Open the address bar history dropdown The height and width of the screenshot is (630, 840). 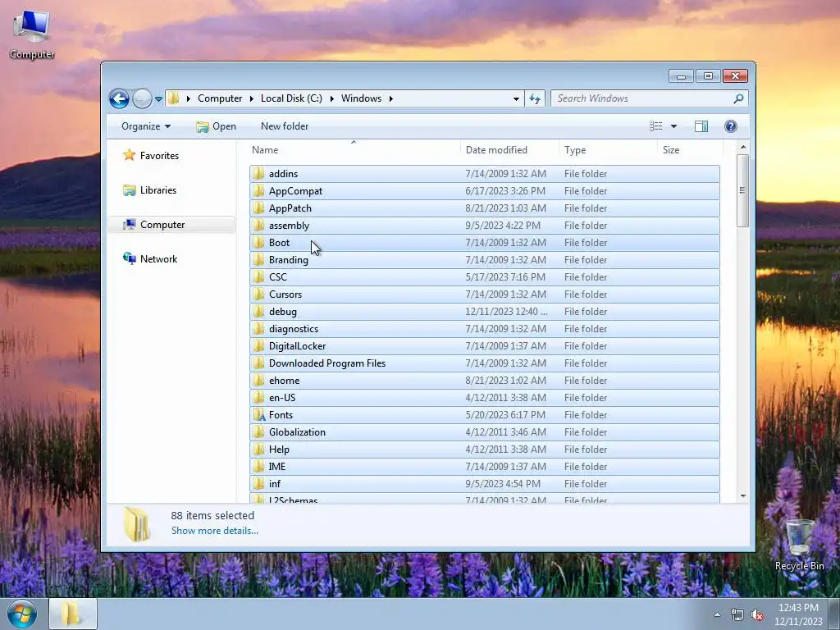(516, 99)
